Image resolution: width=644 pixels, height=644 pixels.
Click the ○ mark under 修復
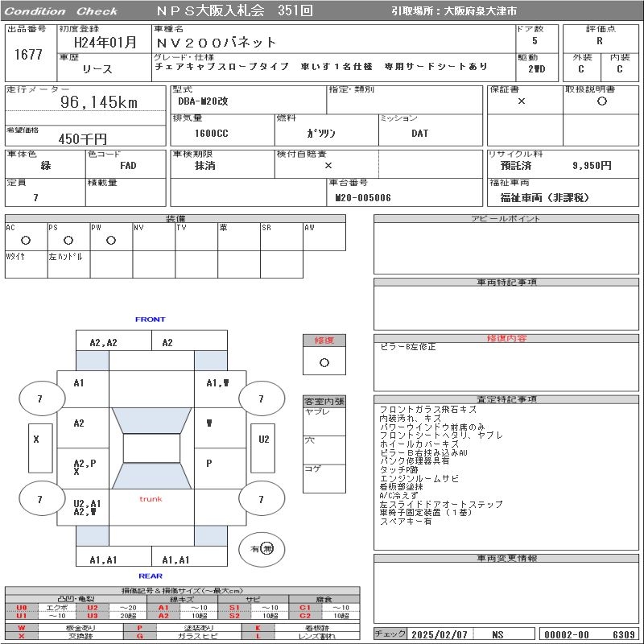pos(324,363)
